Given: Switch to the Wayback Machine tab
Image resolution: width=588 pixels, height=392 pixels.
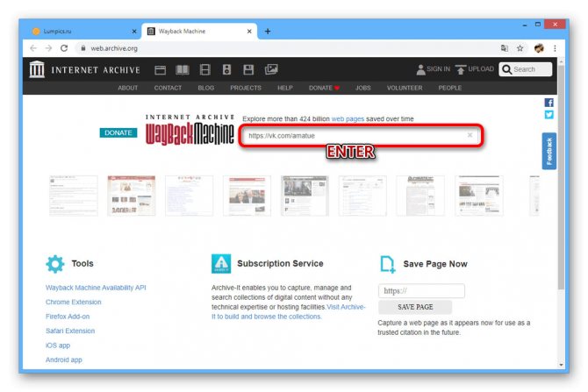Looking at the screenshot, I should (199, 32).
